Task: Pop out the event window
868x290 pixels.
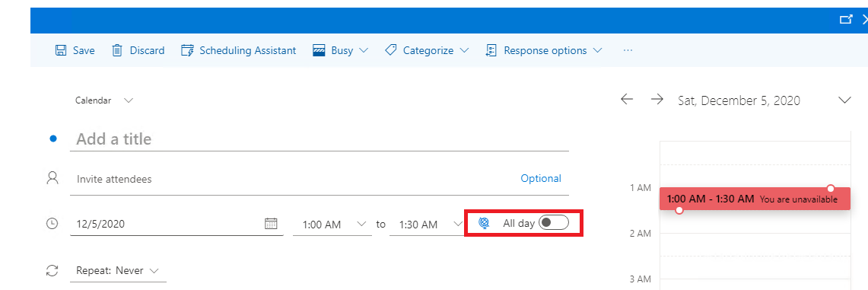Action: pyautogui.click(x=846, y=20)
